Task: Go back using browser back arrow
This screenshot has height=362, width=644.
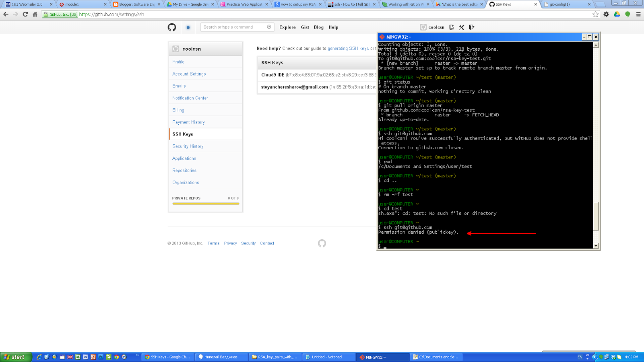Action: (6, 14)
